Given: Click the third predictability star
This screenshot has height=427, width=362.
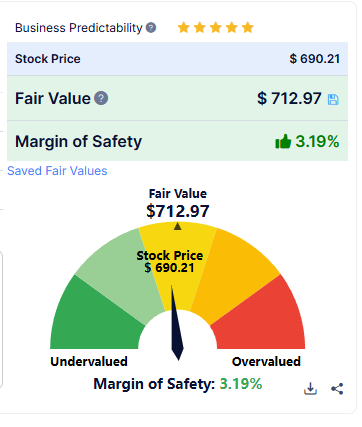Looking at the screenshot, I should pos(216,28).
